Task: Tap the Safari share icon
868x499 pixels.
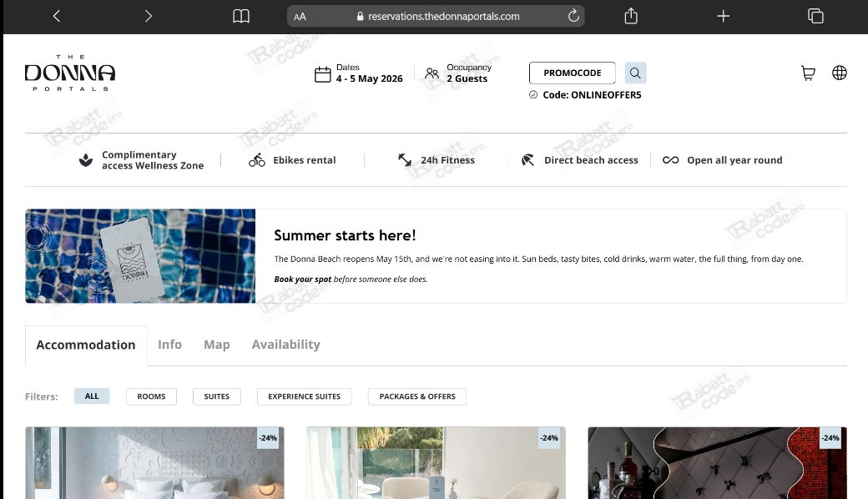Action: click(631, 16)
